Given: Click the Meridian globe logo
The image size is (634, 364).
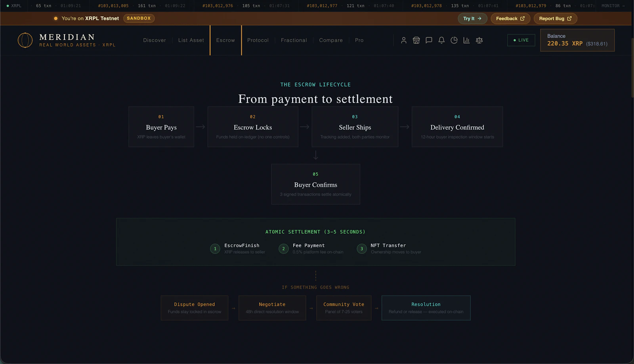Looking at the screenshot, I should pyautogui.click(x=25, y=40).
